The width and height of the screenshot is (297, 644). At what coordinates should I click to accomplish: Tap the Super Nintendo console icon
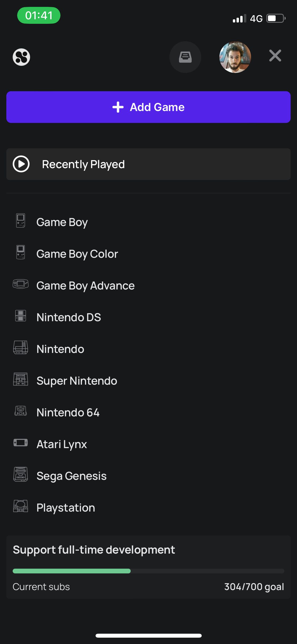(x=21, y=379)
